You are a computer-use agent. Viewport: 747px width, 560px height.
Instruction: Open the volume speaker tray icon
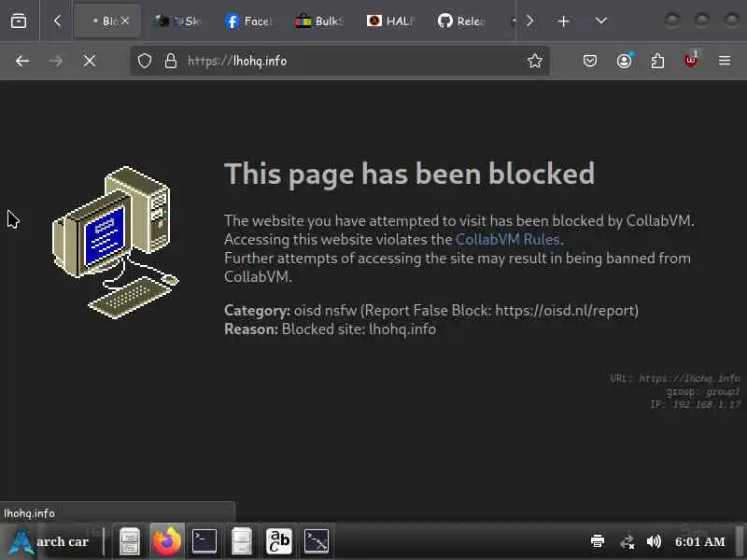point(655,541)
